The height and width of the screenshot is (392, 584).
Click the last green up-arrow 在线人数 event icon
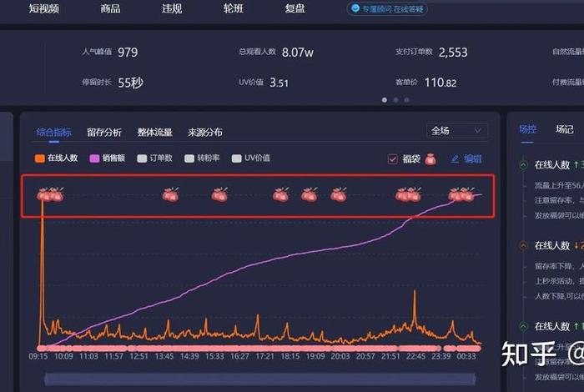523,326
